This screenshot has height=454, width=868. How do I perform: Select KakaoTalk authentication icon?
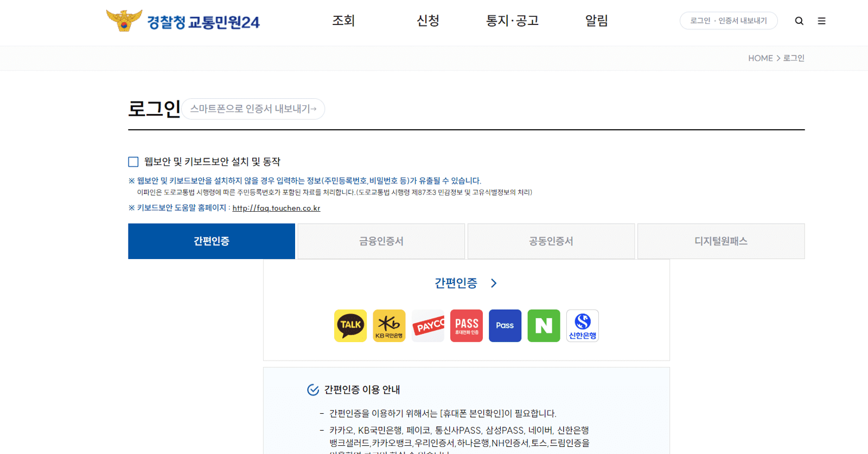[x=350, y=326]
